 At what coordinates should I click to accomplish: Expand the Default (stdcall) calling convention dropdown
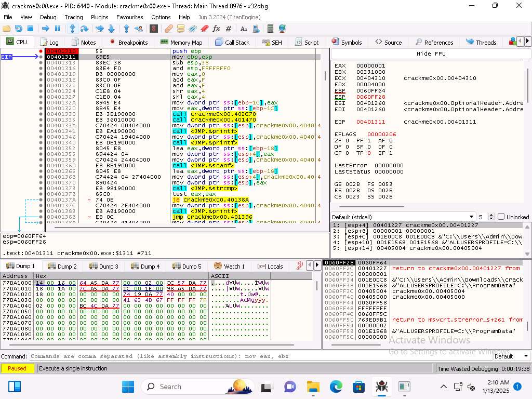coord(472,217)
